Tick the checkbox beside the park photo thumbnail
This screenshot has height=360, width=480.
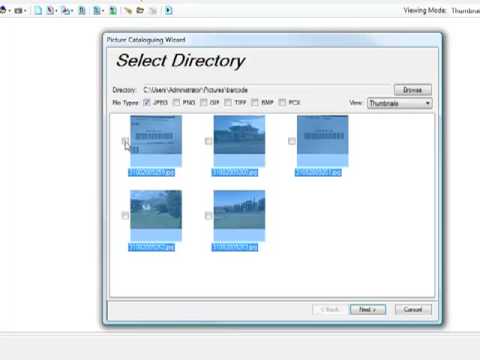point(125,216)
